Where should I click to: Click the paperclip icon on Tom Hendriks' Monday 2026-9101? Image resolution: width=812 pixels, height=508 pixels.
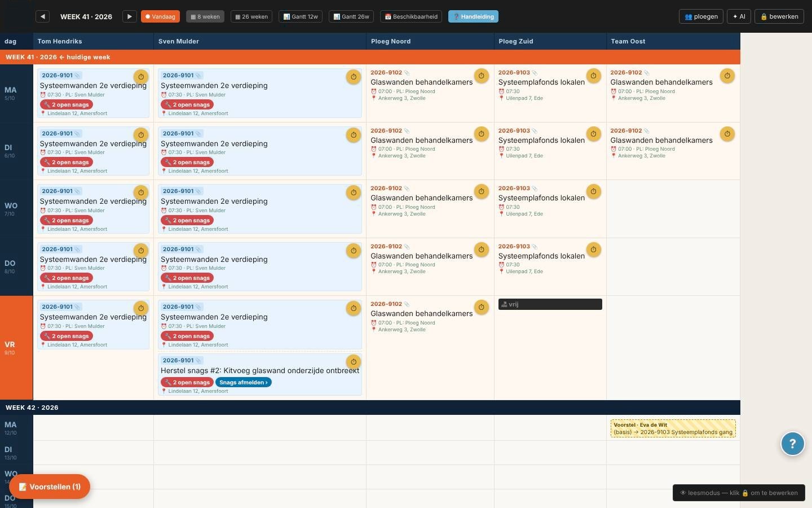78,76
